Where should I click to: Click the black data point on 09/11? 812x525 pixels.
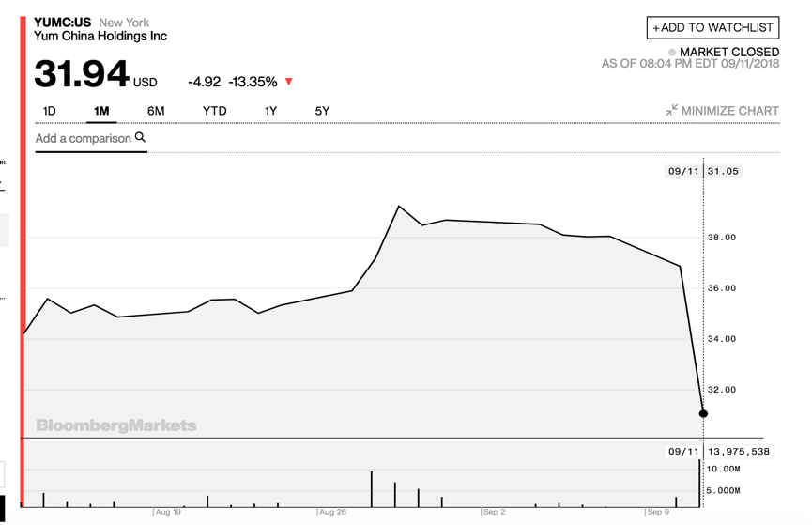(703, 413)
